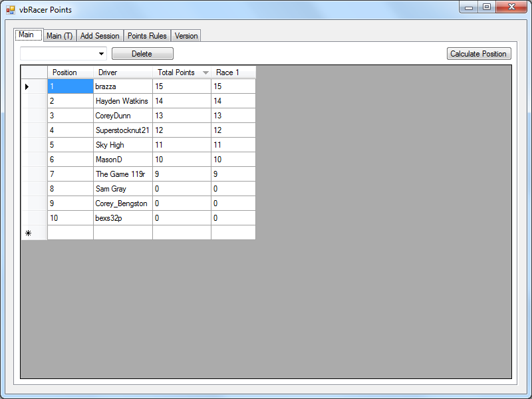Click the vbRacer Points app icon

(x=10, y=10)
